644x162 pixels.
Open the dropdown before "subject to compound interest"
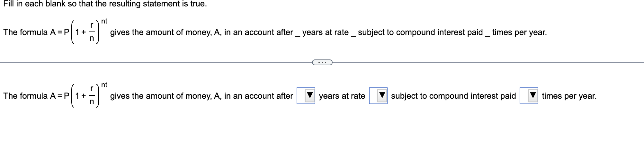[x=378, y=96]
